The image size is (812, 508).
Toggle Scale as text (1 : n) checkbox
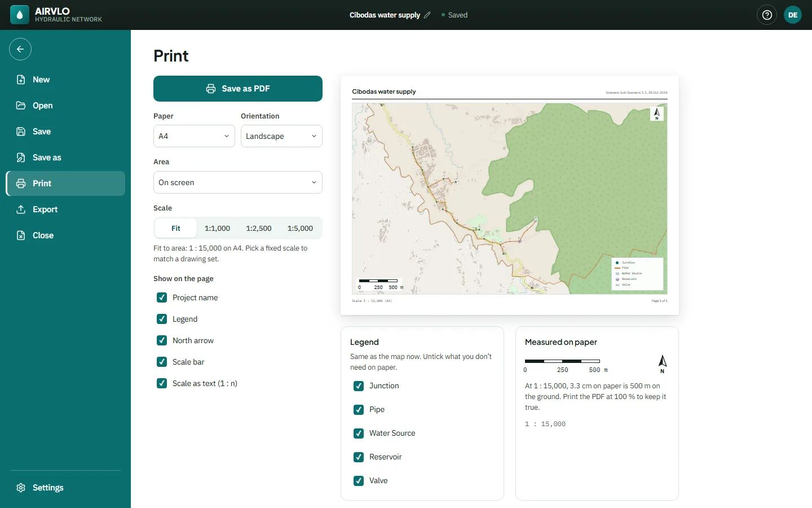pos(162,383)
